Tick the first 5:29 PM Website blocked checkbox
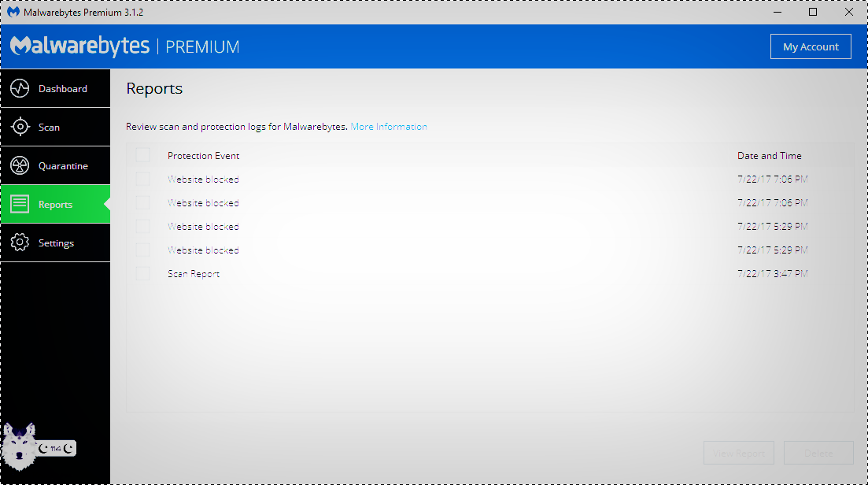868x485 pixels. [142, 227]
